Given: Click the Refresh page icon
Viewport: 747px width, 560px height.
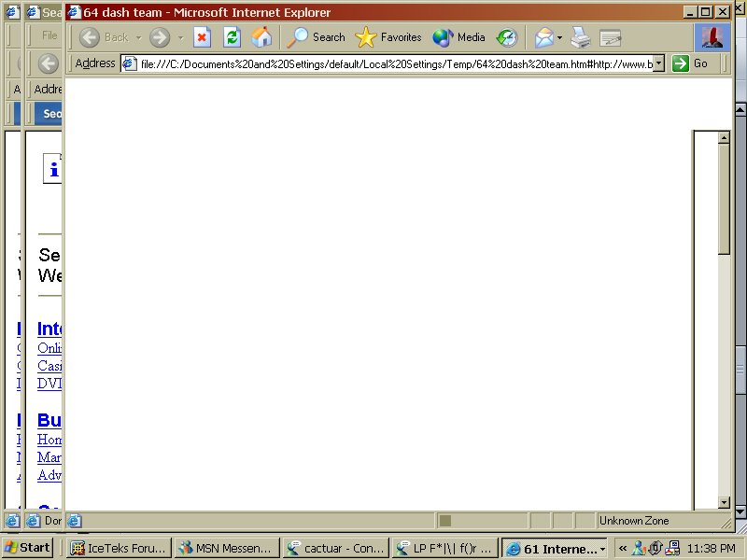Looking at the screenshot, I should (232, 37).
